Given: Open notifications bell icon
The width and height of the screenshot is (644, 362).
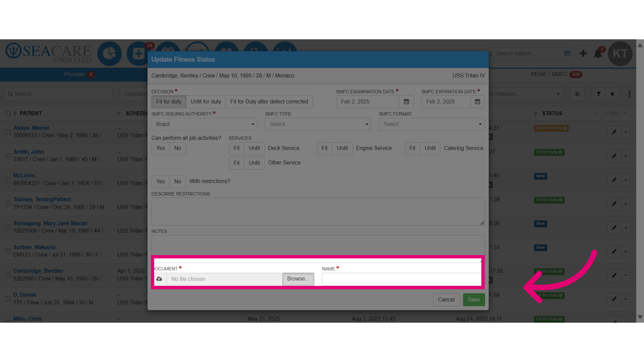Looking at the screenshot, I should pyautogui.click(x=598, y=54).
